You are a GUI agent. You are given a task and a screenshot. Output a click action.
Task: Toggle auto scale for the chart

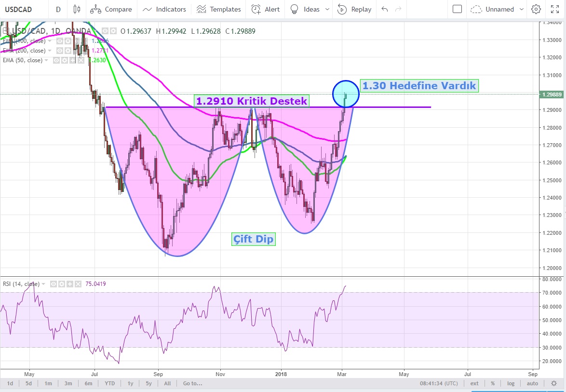pyautogui.click(x=532, y=383)
